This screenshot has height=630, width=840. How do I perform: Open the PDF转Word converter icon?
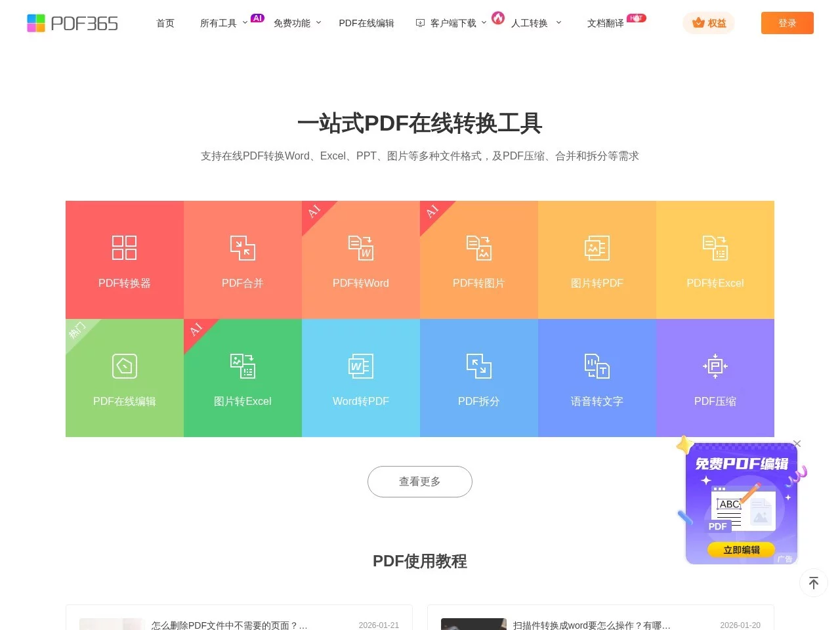click(360, 247)
